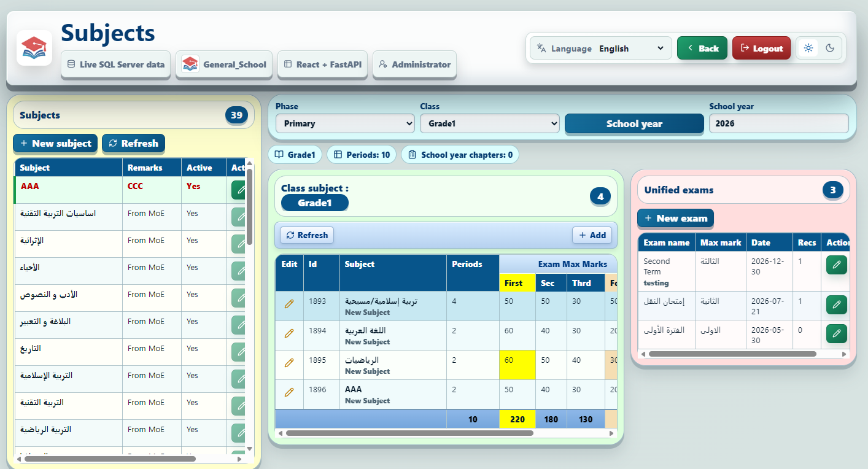Click the New exam button
This screenshot has width=868, height=469.
coord(675,218)
